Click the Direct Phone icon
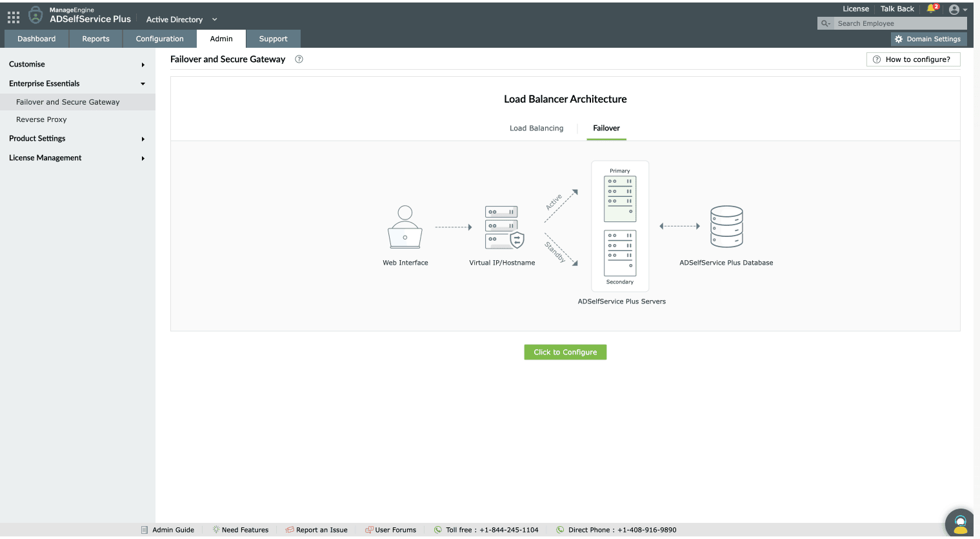This screenshot has width=980, height=539. point(560,530)
